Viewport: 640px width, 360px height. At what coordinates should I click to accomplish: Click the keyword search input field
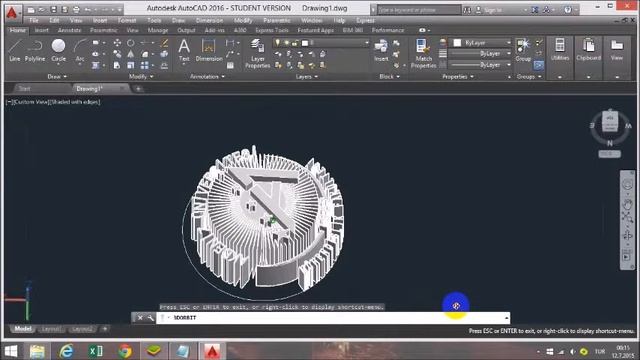[418, 10]
